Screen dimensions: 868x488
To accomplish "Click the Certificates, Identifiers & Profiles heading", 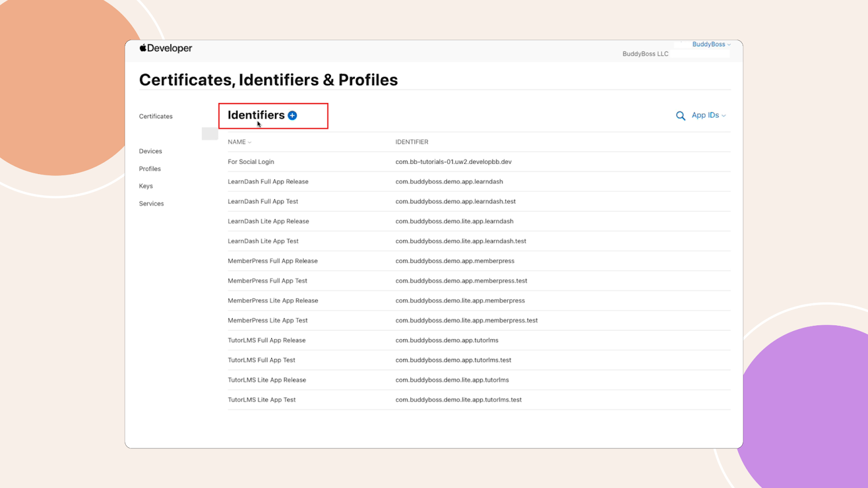I will (x=269, y=80).
